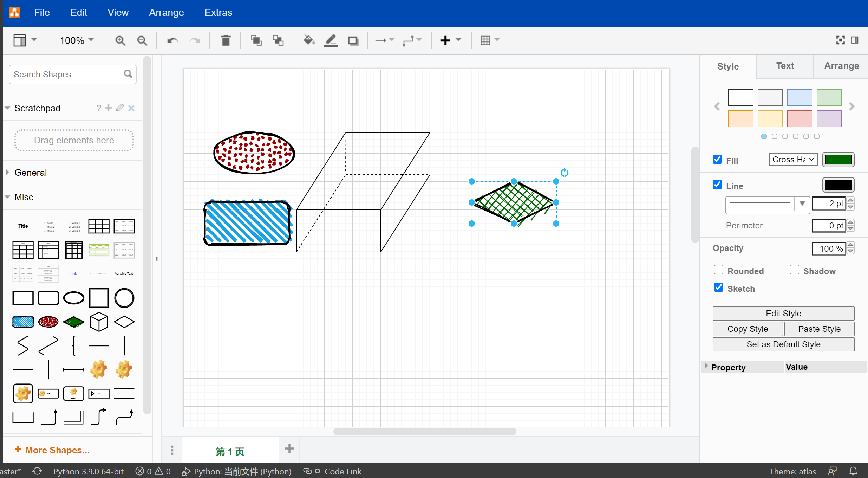
Task: Open the Zoom In tool
Action: coord(120,40)
